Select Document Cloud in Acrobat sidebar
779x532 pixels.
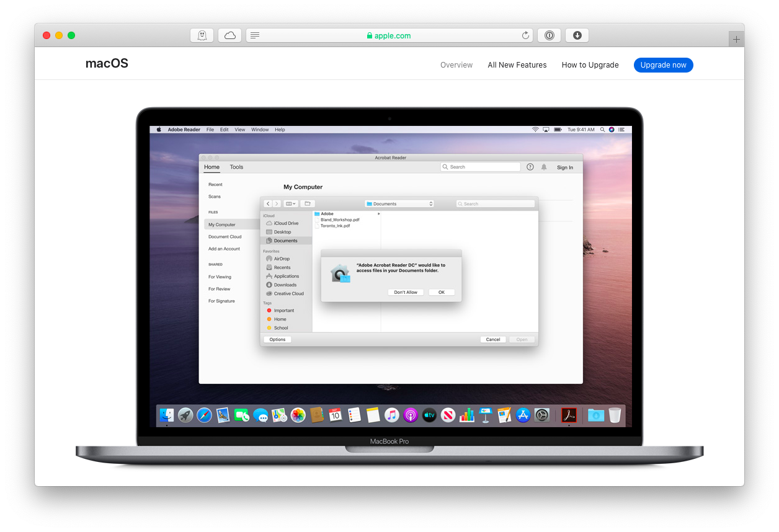(225, 237)
